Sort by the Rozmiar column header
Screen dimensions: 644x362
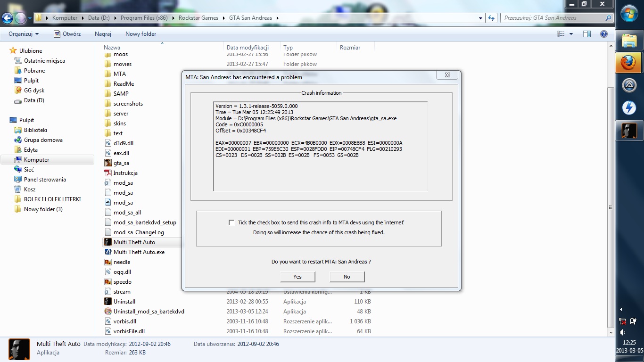pos(355,47)
